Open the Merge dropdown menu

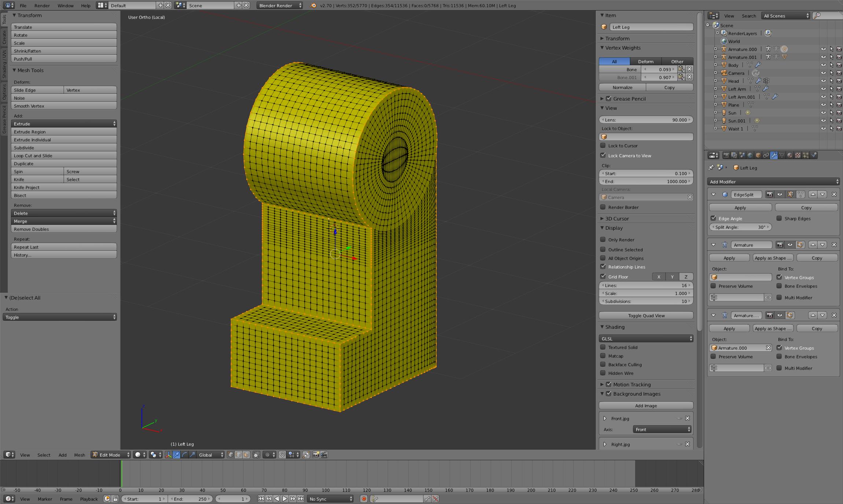tap(64, 221)
